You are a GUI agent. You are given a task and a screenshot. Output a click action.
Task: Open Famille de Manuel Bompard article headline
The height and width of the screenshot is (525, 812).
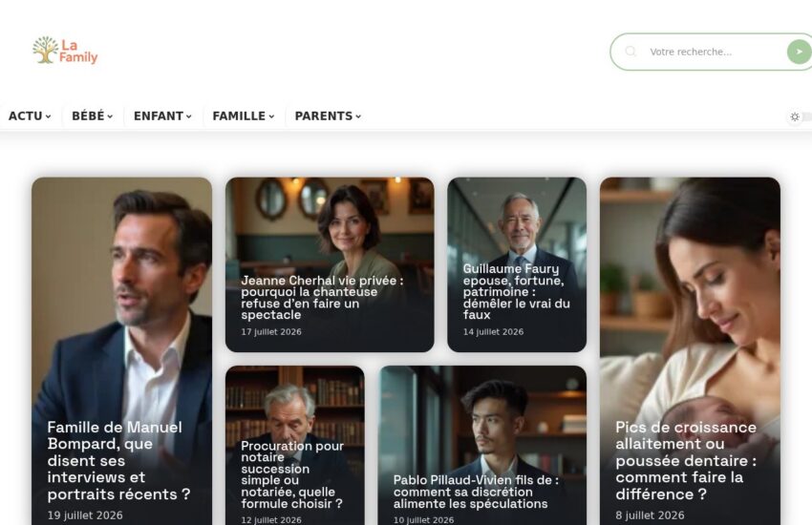118,460
